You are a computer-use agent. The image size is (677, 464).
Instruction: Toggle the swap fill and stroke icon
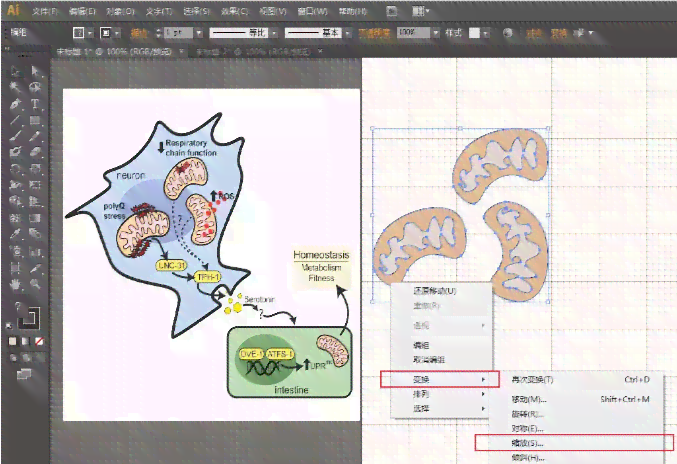18,306
